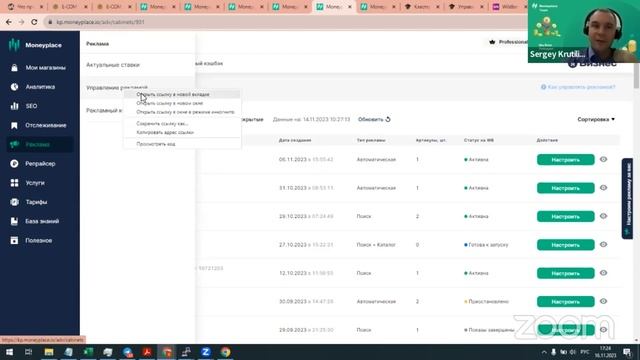The image size is (640, 360).
Task: Go forward in the browser
Action: coord(21,22)
